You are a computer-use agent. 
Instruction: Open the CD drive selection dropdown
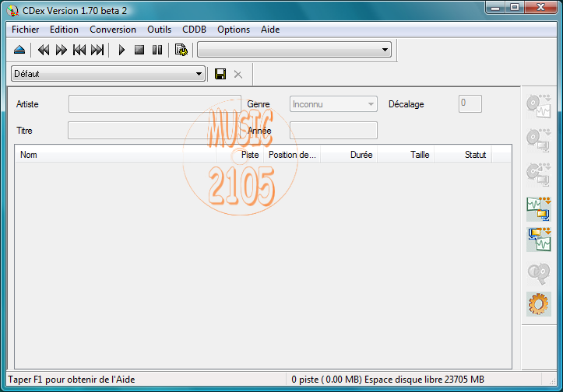point(294,50)
